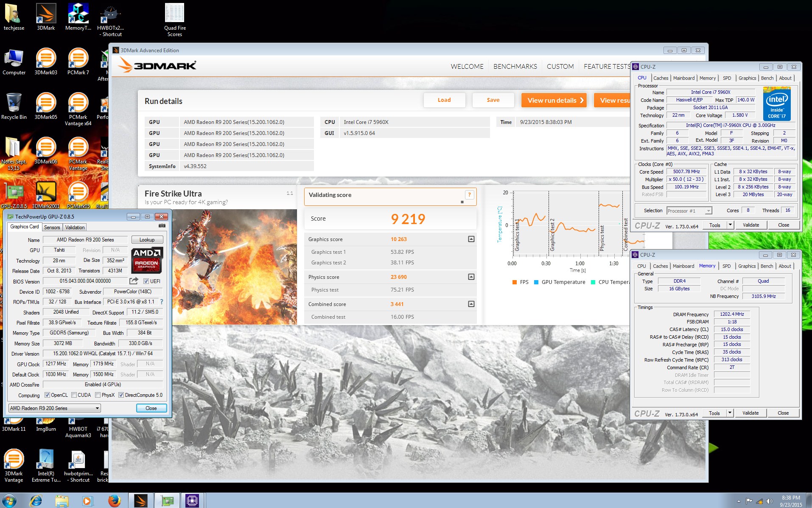Open the Computer desktop icon
812x508 pixels.
point(14,62)
